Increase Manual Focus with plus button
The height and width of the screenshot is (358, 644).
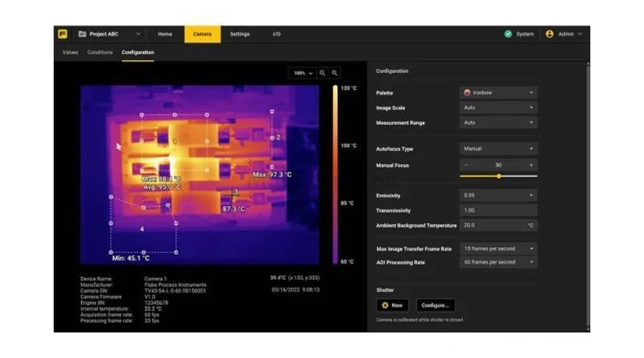[x=531, y=165]
